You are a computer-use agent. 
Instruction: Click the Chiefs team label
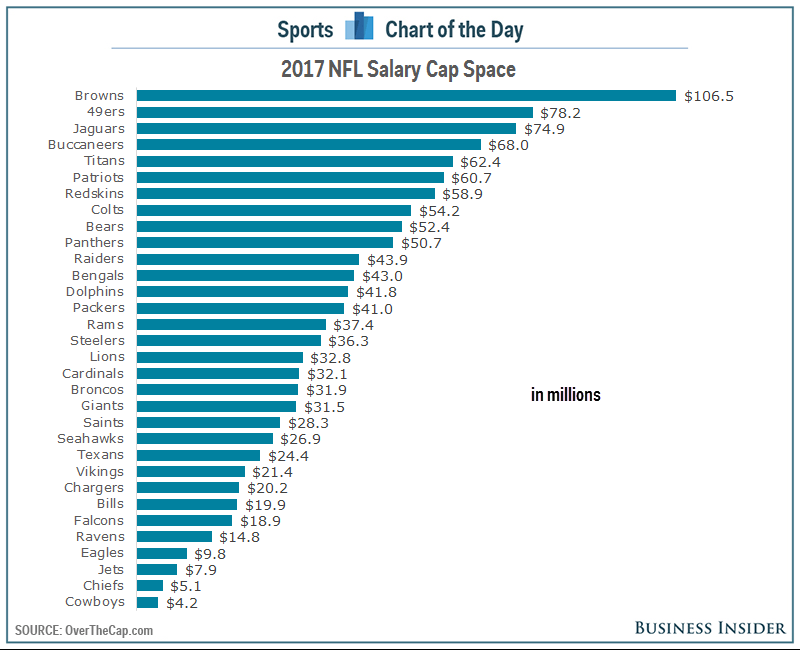[x=104, y=585]
